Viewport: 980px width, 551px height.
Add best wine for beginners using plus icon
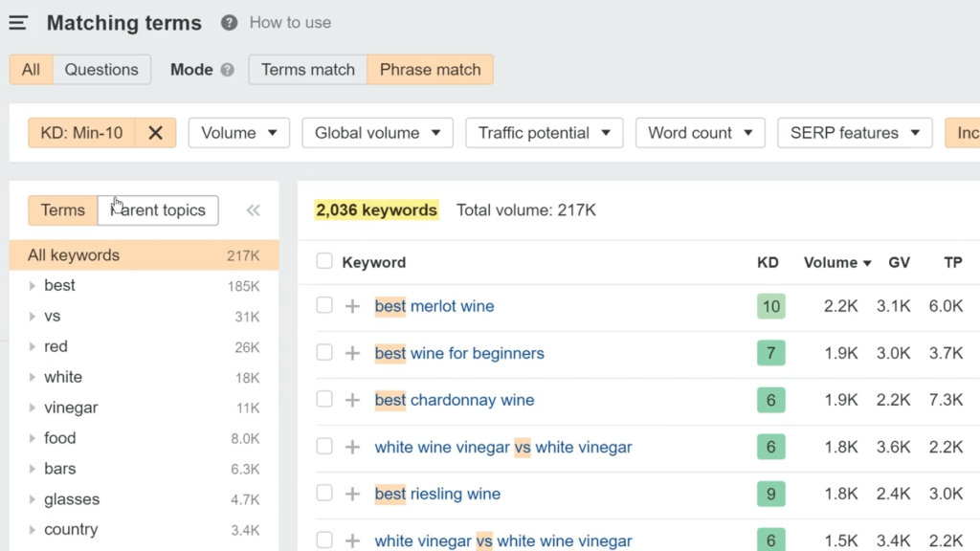(352, 353)
